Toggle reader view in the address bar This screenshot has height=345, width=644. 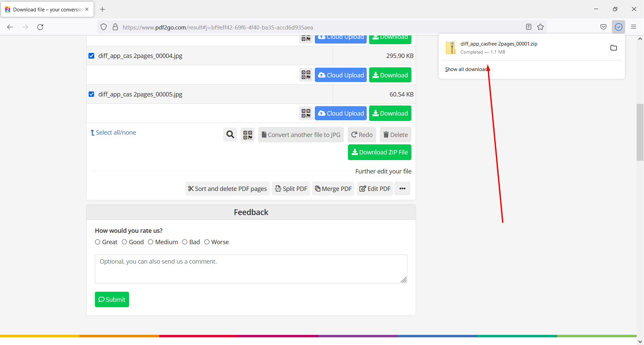pyautogui.click(x=529, y=27)
